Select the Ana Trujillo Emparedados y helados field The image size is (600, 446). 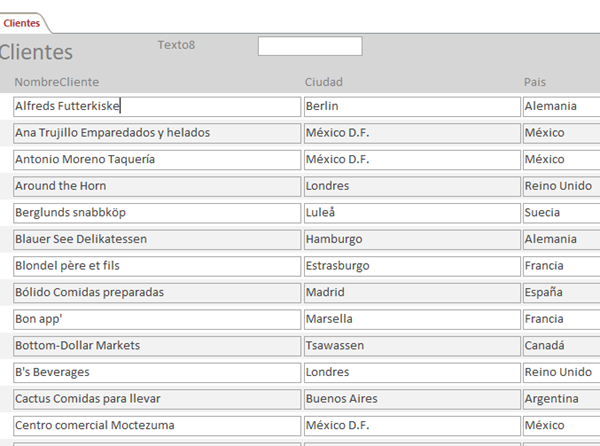(157, 133)
